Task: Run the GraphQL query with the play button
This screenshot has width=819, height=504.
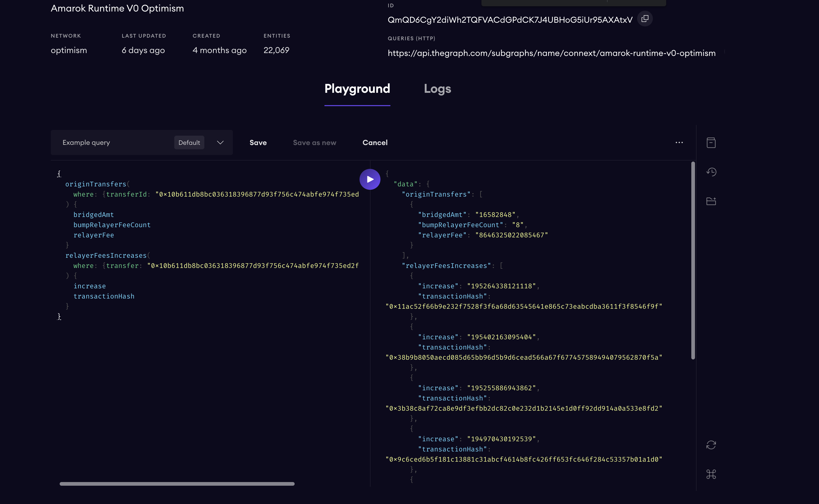Action: coord(370,179)
